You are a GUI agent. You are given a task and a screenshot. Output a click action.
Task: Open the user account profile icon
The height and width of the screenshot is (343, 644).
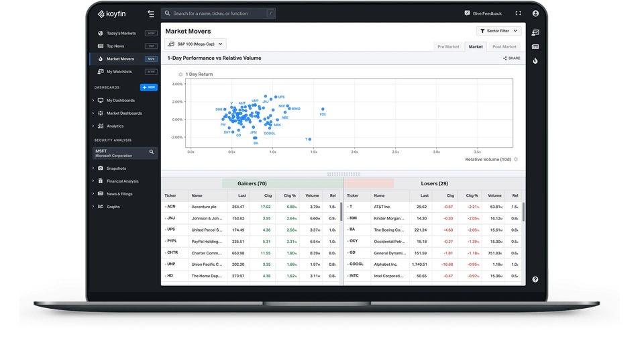pos(535,13)
